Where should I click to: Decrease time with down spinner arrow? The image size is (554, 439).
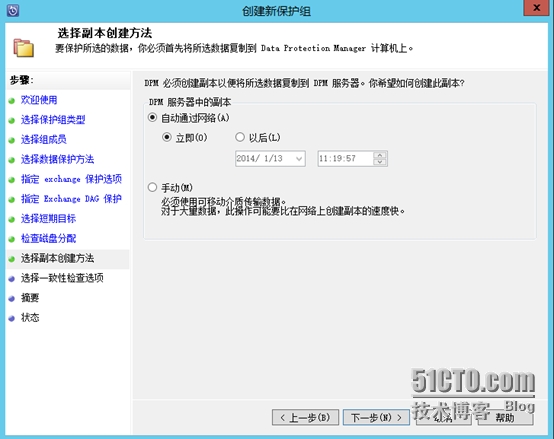[380, 162]
